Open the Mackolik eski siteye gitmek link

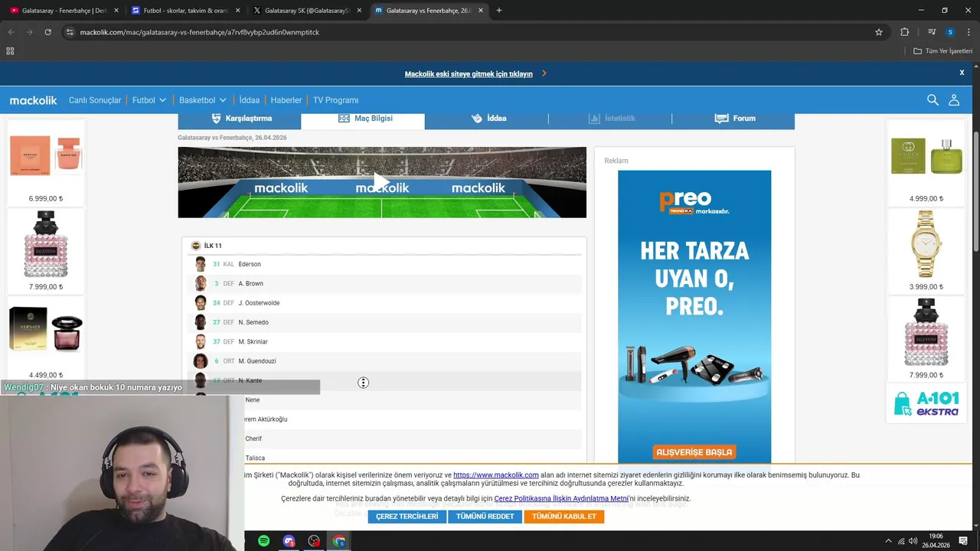tap(469, 74)
